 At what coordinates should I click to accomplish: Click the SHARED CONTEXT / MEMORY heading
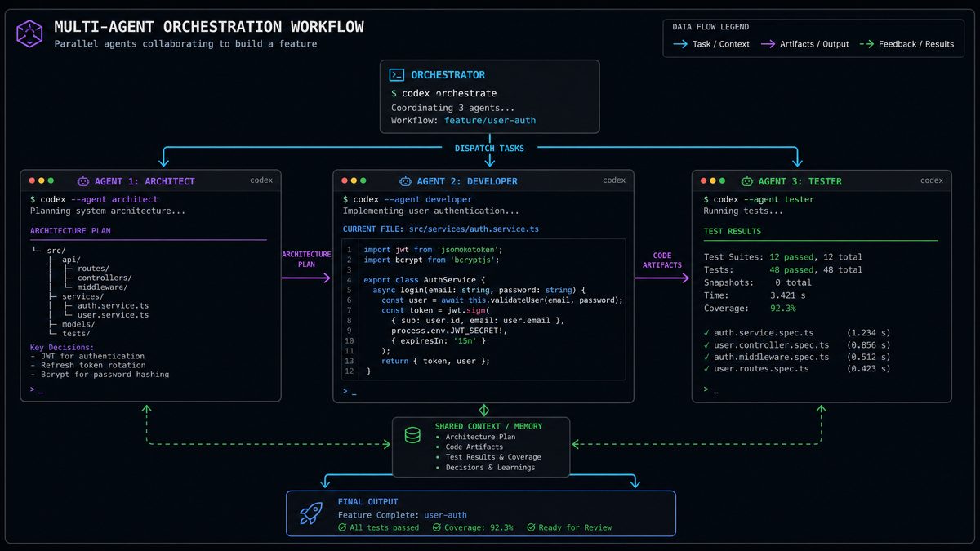(x=488, y=426)
